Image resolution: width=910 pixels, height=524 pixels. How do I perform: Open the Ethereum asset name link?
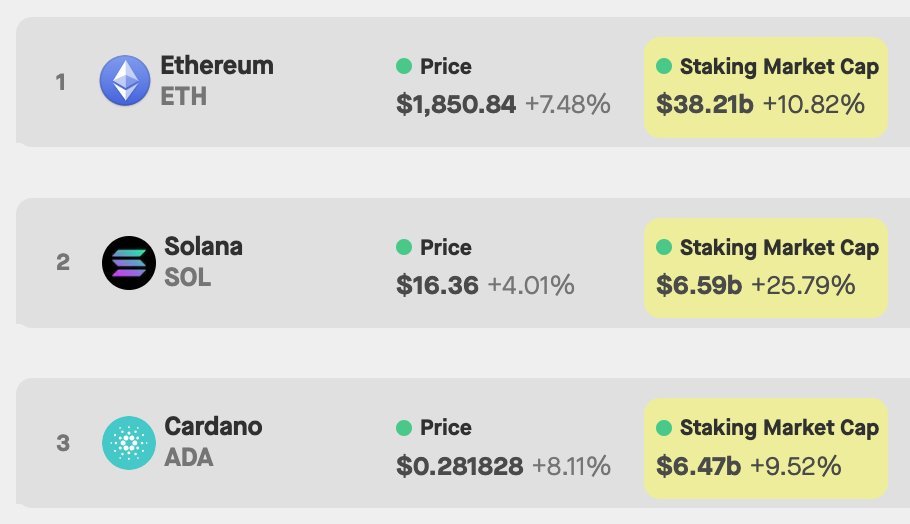click(x=217, y=65)
